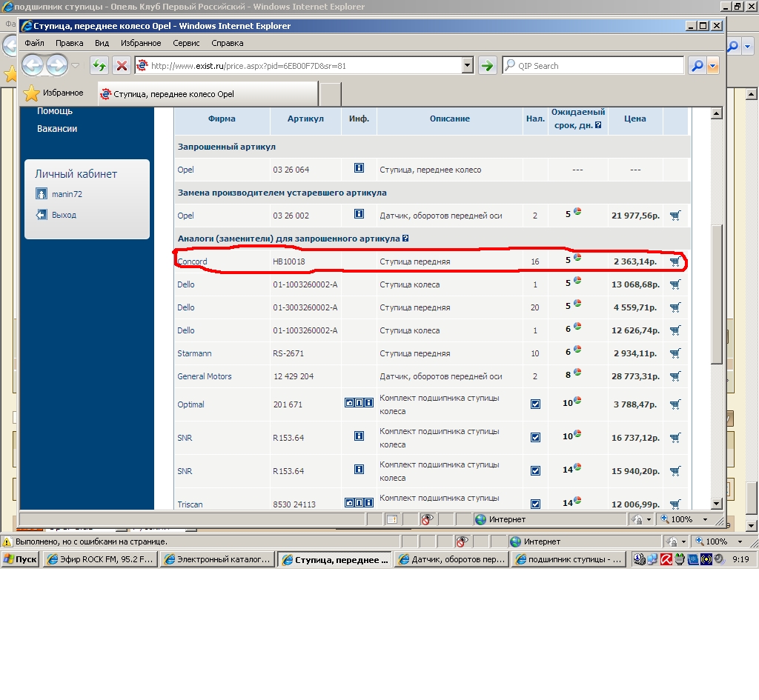Switch to Электронный каталог taskbar window

[x=217, y=560]
